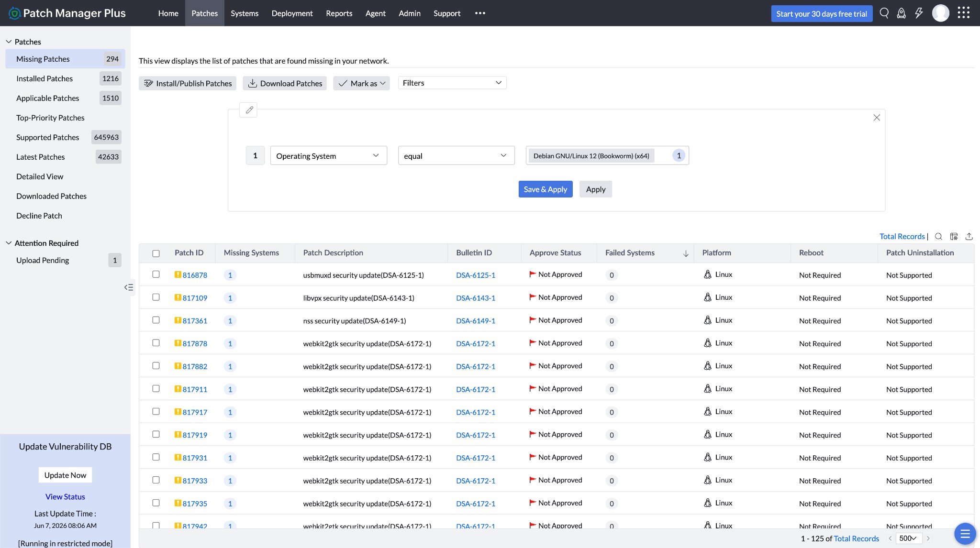
Task: Tick the checkbox for patch 817919
Action: pos(156,434)
